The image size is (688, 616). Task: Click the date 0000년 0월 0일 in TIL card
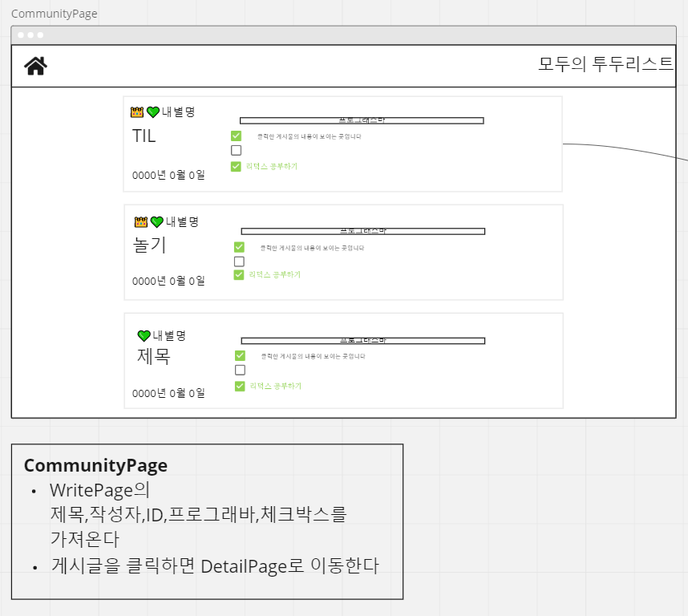(x=168, y=175)
